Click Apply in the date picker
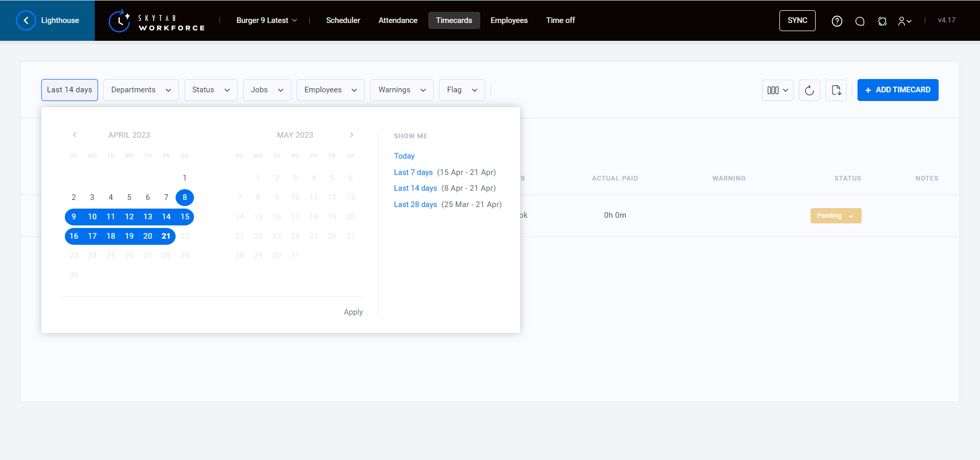The image size is (980, 460). (x=353, y=312)
